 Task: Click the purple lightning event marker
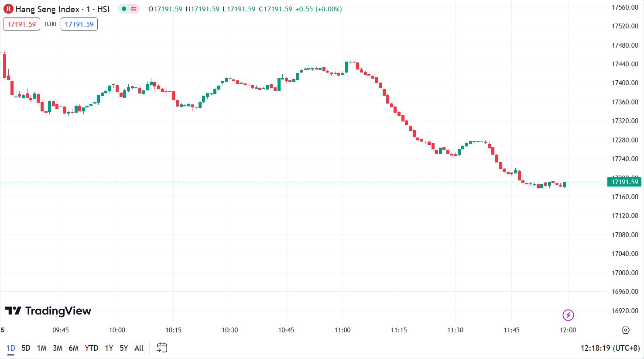[568, 315]
